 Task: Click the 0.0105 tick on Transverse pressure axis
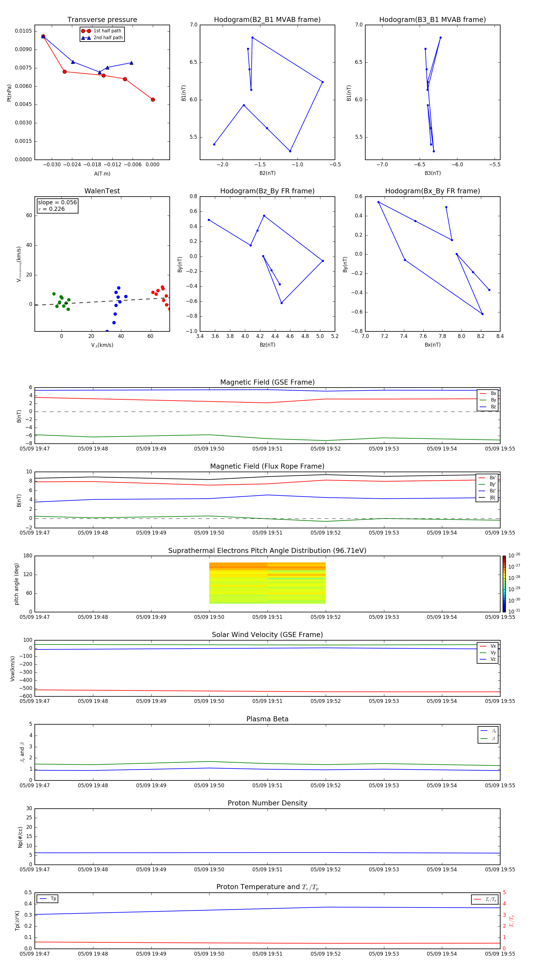click(x=23, y=31)
